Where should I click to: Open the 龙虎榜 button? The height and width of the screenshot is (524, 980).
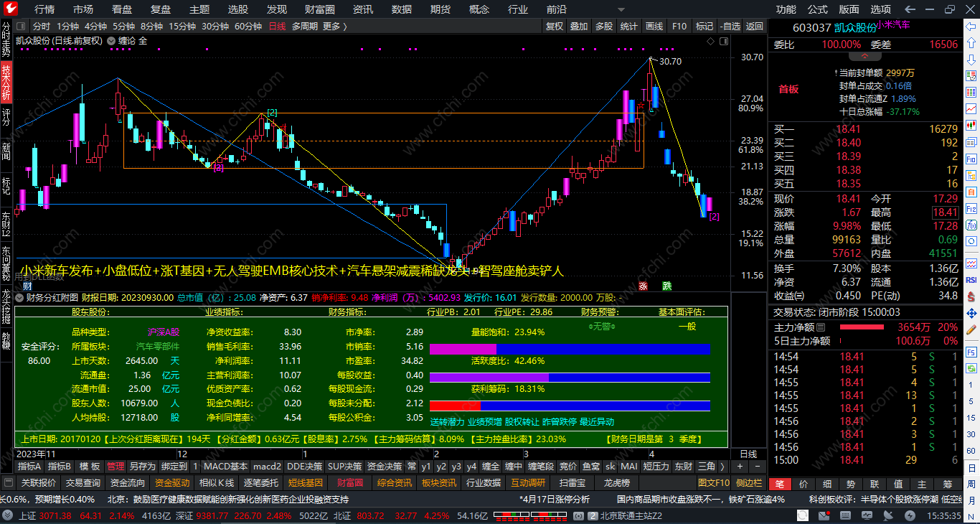tap(616, 483)
